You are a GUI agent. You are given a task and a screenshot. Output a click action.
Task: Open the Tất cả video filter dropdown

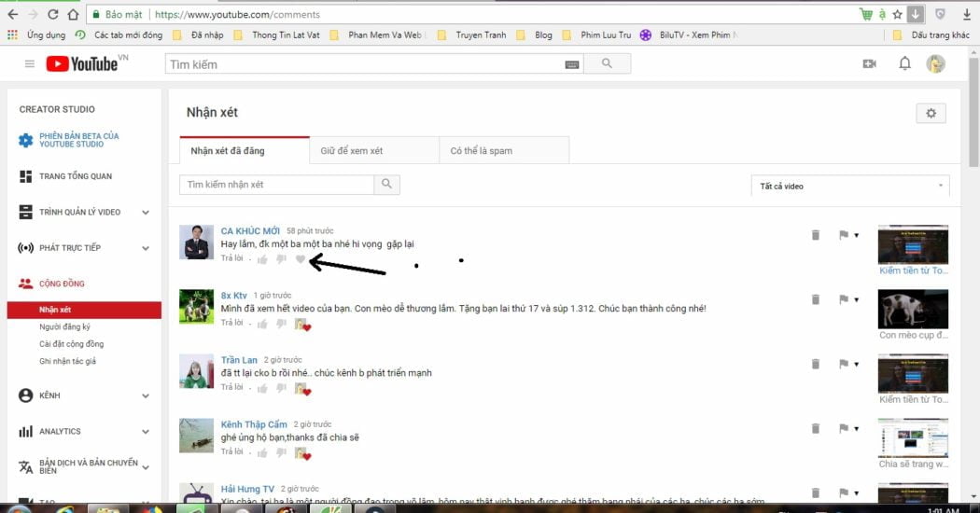(x=850, y=186)
